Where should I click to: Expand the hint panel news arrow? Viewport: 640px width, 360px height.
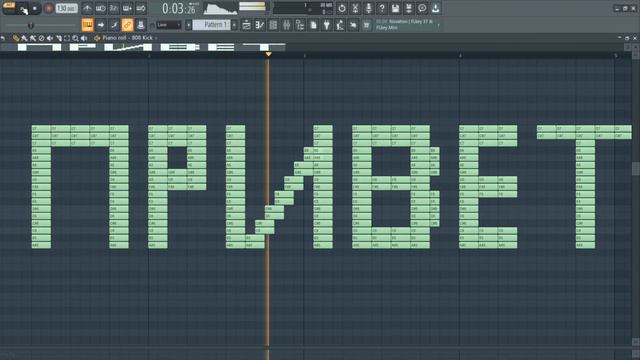[439, 25]
